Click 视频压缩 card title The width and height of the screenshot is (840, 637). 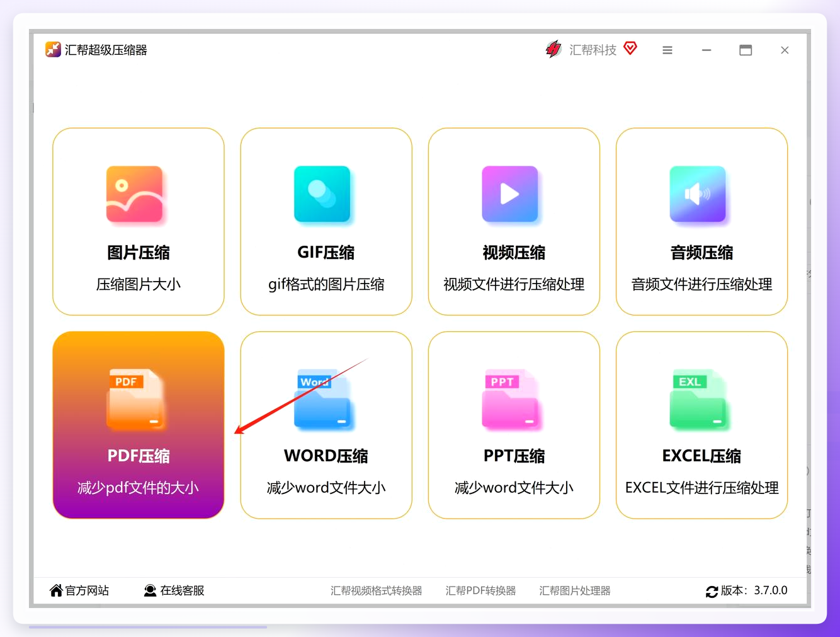[514, 253]
